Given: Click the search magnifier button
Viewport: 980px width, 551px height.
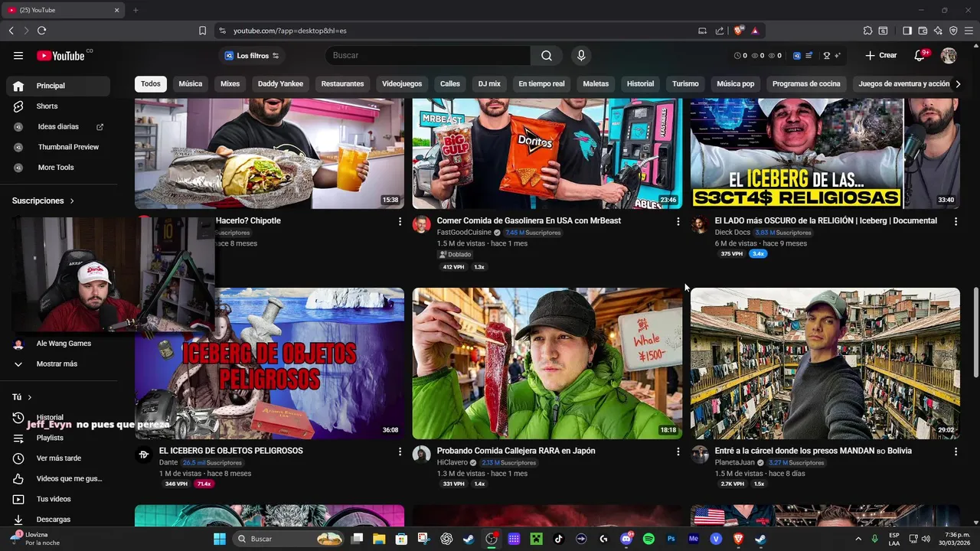Looking at the screenshot, I should coord(547,55).
